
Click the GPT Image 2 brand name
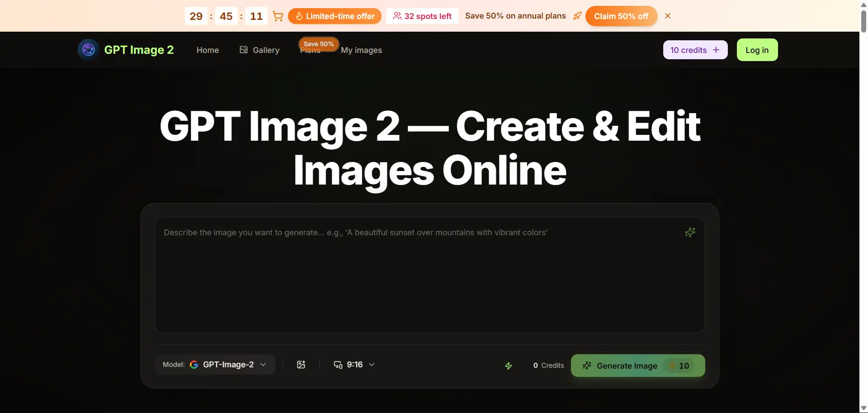139,50
